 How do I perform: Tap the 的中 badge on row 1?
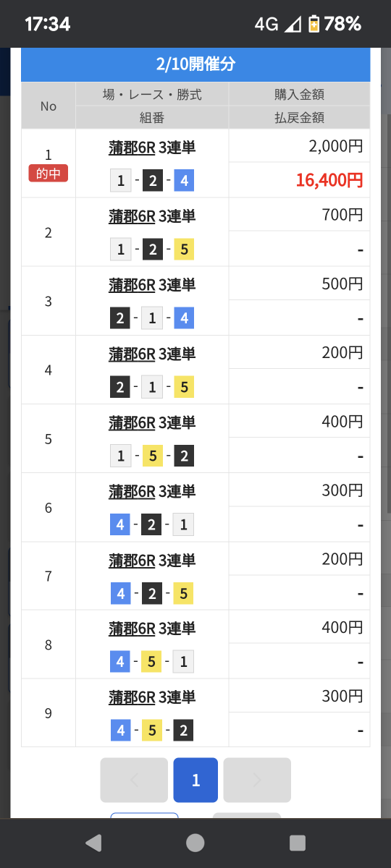tap(49, 173)
